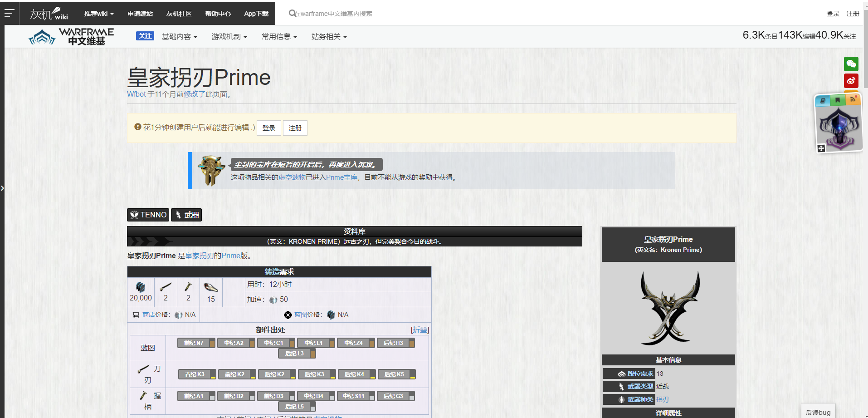Share via the green WeChat icon
The height and width of the screenshot is (418, 868).
pyautogui.click(x=851, y=64)
